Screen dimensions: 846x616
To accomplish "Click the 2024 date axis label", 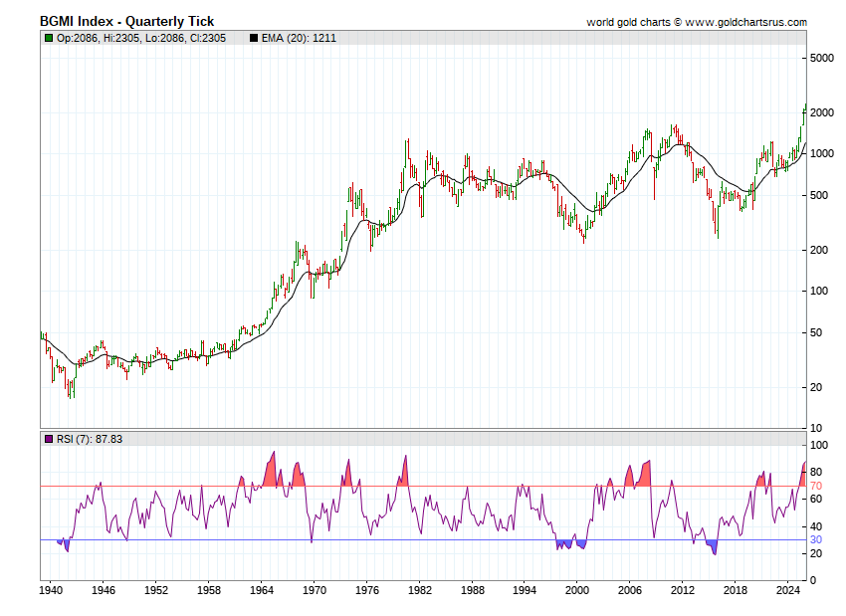I will point(787,590).
